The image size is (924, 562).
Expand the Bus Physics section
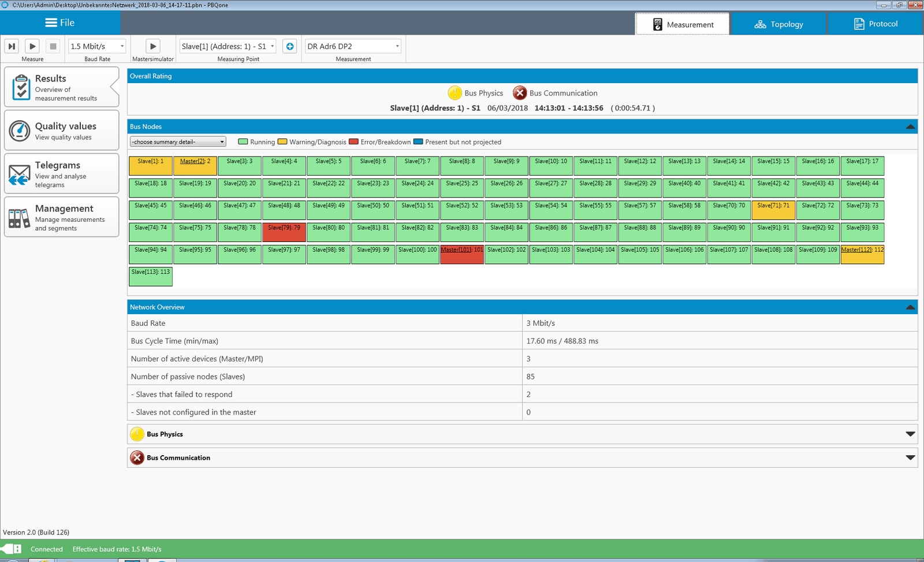(910, 434)
